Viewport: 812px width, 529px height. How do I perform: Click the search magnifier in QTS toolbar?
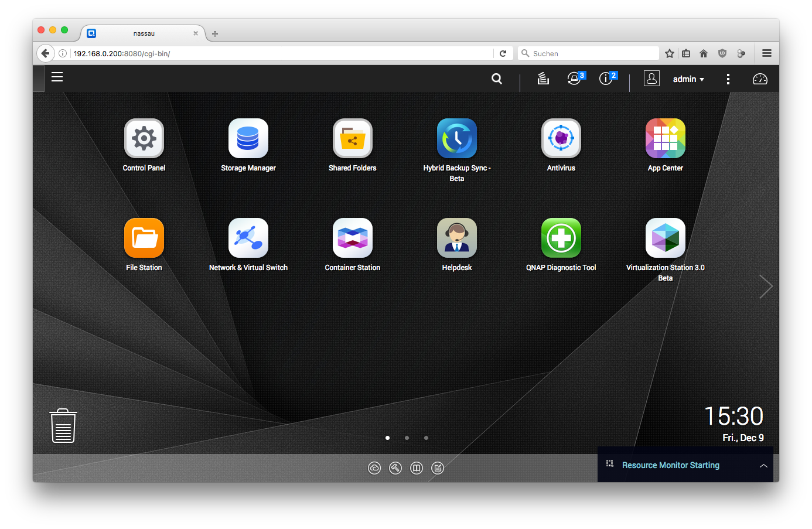(x=497, y=79)
